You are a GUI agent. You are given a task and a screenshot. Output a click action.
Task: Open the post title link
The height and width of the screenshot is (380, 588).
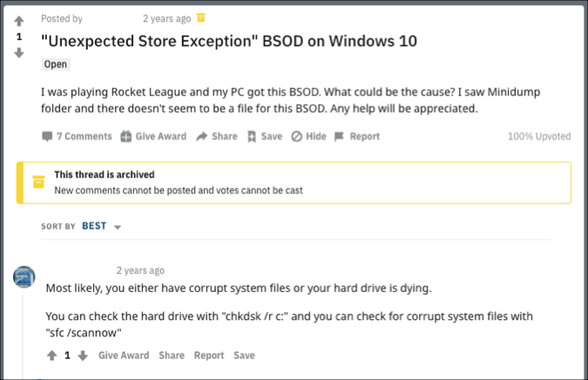click(x=229, y=41)
